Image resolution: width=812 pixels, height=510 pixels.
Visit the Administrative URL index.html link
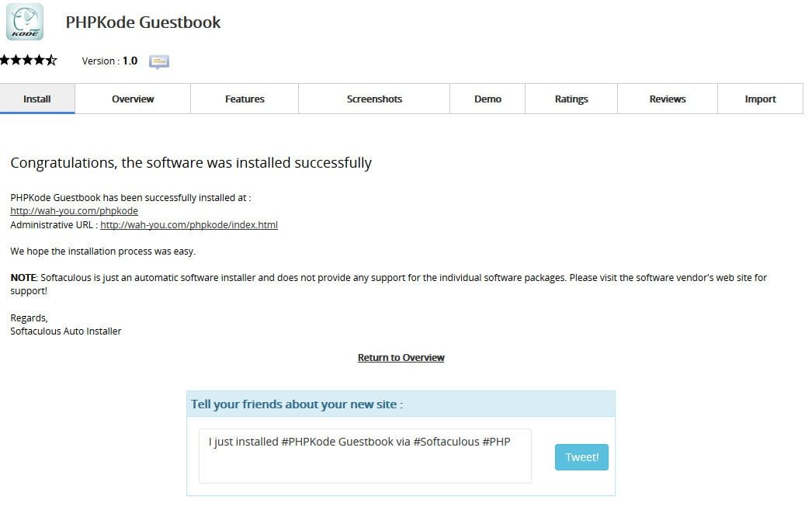(189, 225)
